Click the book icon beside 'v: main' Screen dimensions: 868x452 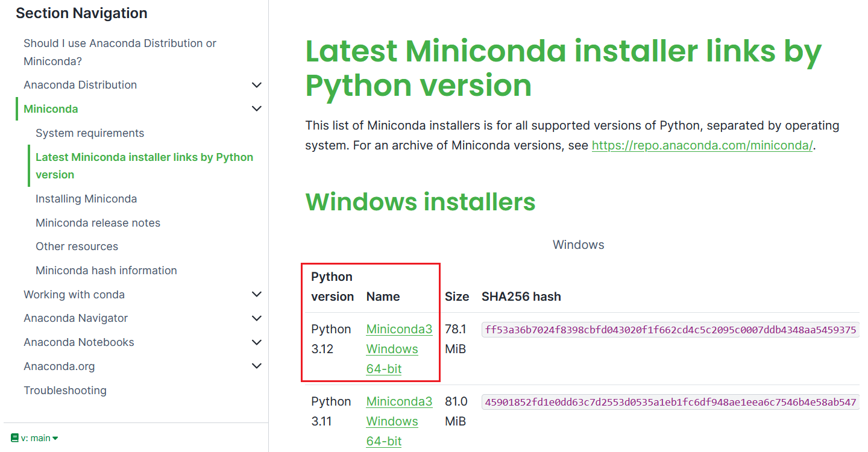coord(15,438)
